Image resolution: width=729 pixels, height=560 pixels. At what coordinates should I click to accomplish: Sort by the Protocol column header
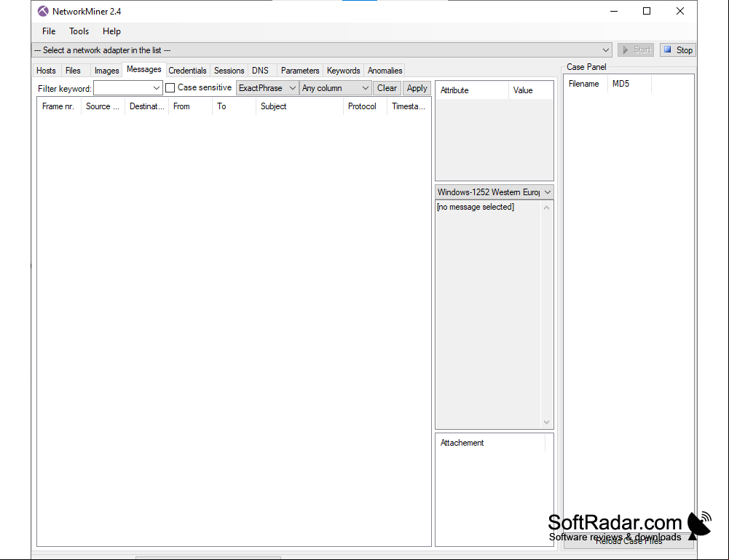365,106
